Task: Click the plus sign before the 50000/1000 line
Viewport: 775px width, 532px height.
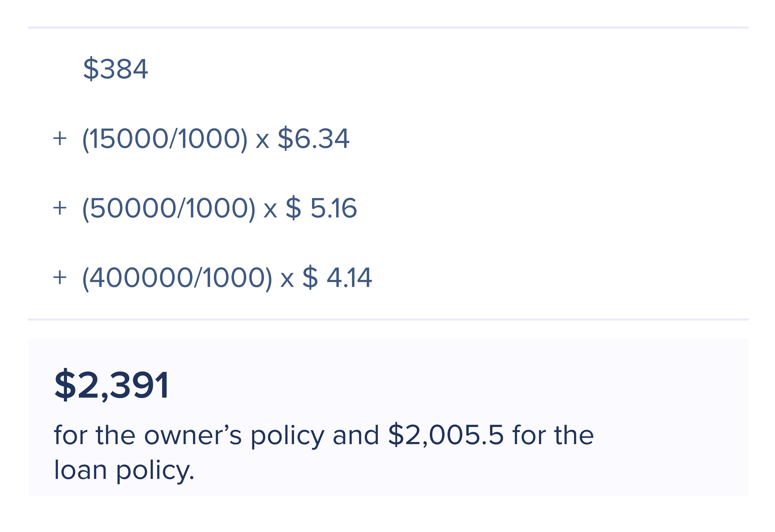Action: point(60,208)
